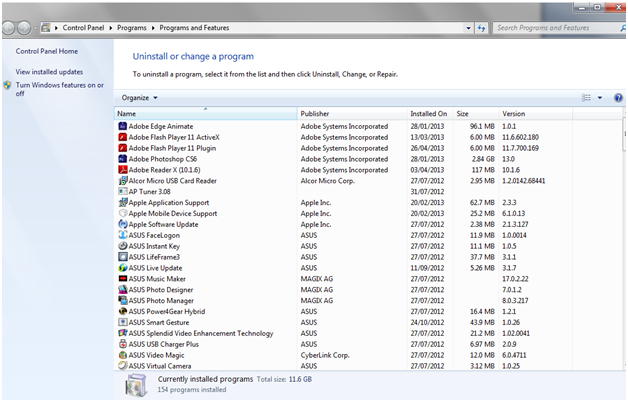628x402 pixels.
Task: Click the ASUS Photo Designer icon
Action: [123, 290]
